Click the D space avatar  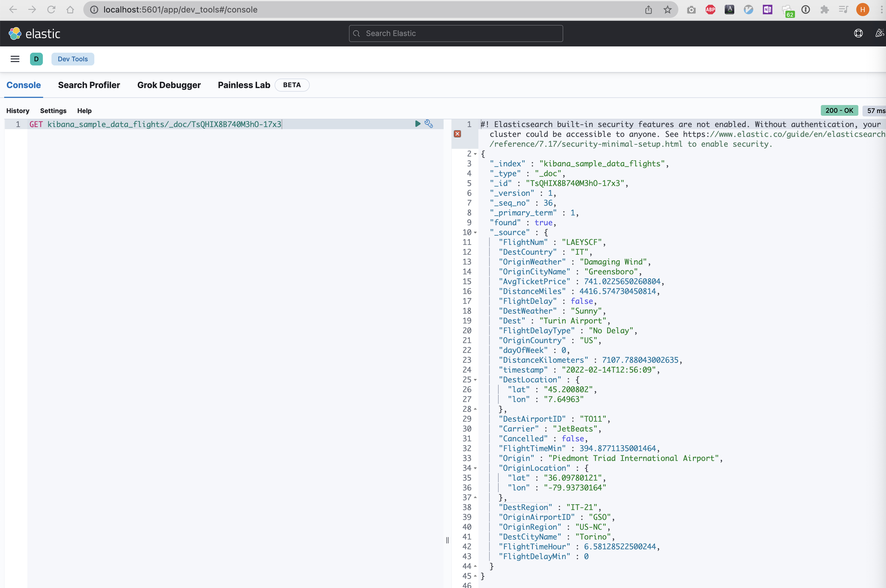[36, 59]
